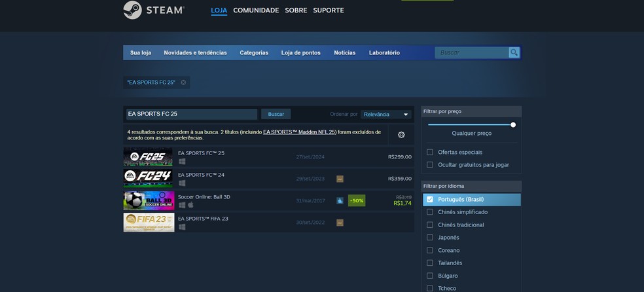
Task: Check Chinês tradicional language filter
Action: click(x=429, y=225)
